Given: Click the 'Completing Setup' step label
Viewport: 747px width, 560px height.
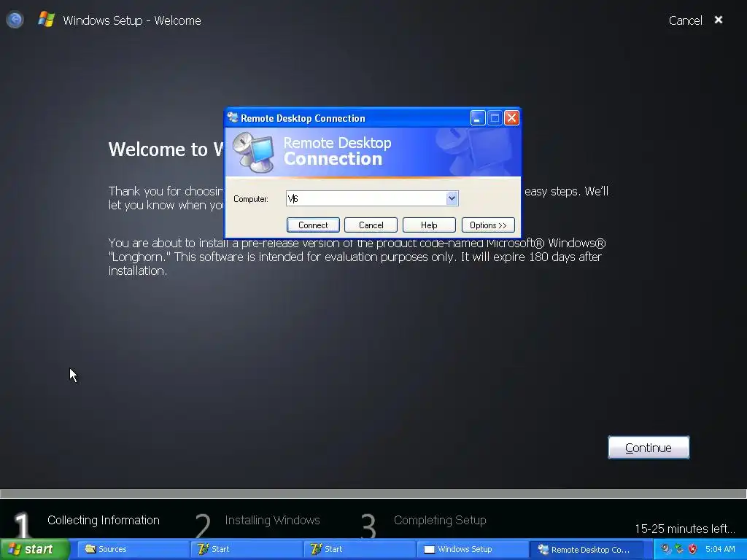Looking at the screenshot, I should (440, 520).
